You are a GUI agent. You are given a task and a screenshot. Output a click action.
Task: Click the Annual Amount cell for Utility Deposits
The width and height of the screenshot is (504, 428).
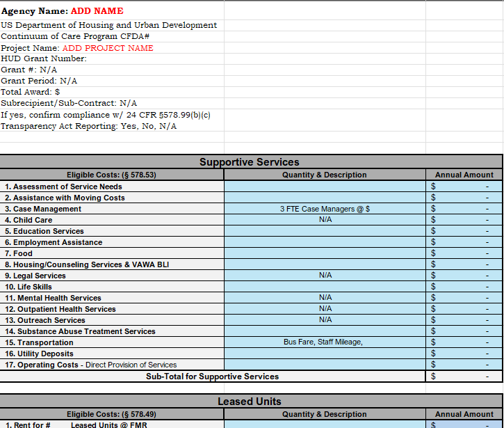463,354
